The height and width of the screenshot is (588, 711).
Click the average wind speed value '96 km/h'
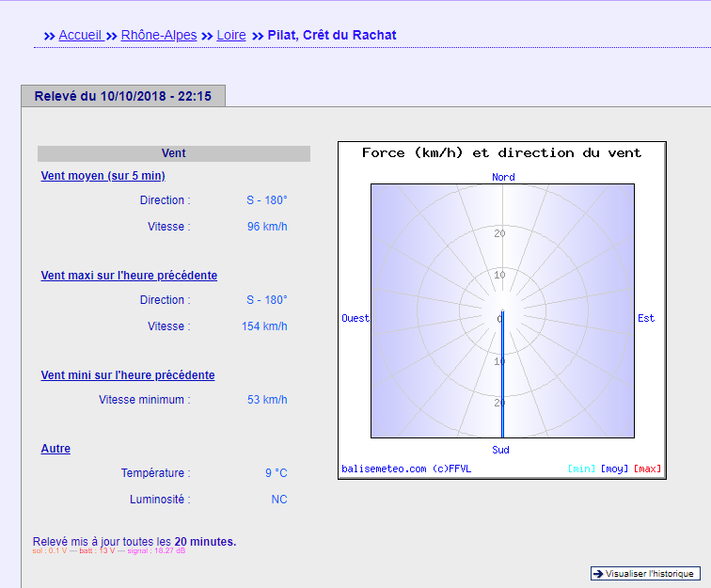pyautogui.click(x=267, y=227)
